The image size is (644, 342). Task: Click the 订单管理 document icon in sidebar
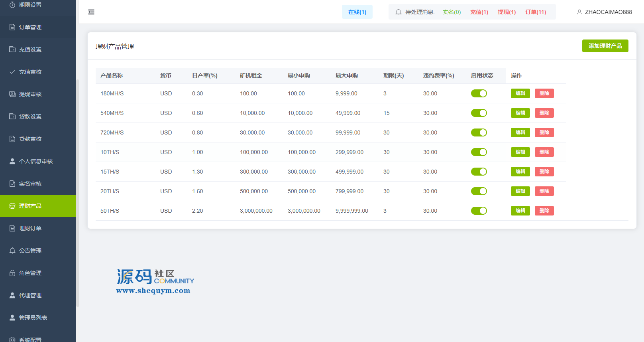click(12, 27)
